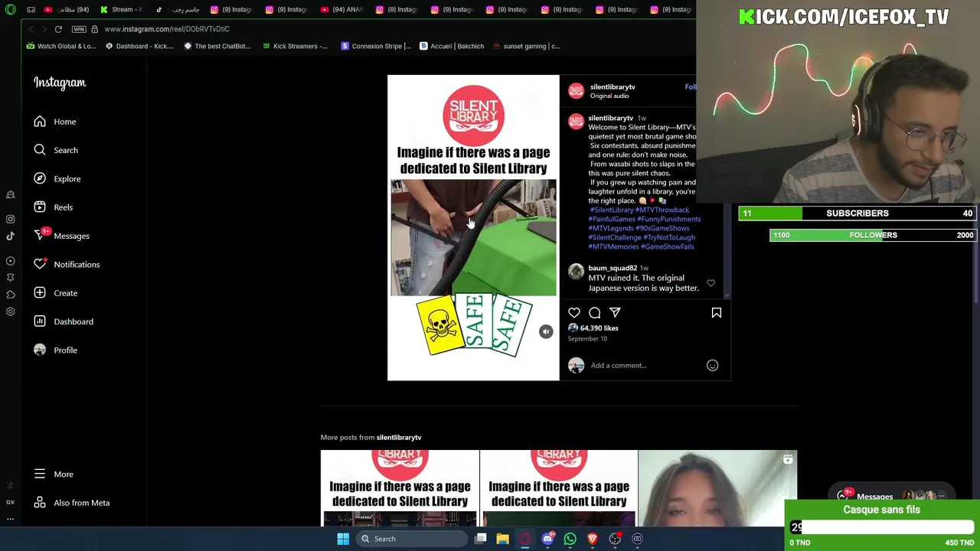980x551 pixels.
Task: Share the reel via paper-plane icon
Action: pyautogui.click(x=615, y=312)
